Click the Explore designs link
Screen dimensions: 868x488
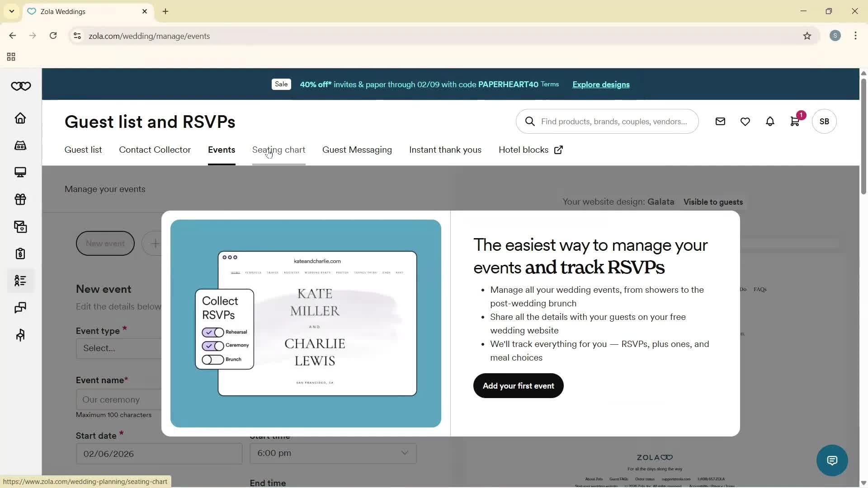coord(601,84)
